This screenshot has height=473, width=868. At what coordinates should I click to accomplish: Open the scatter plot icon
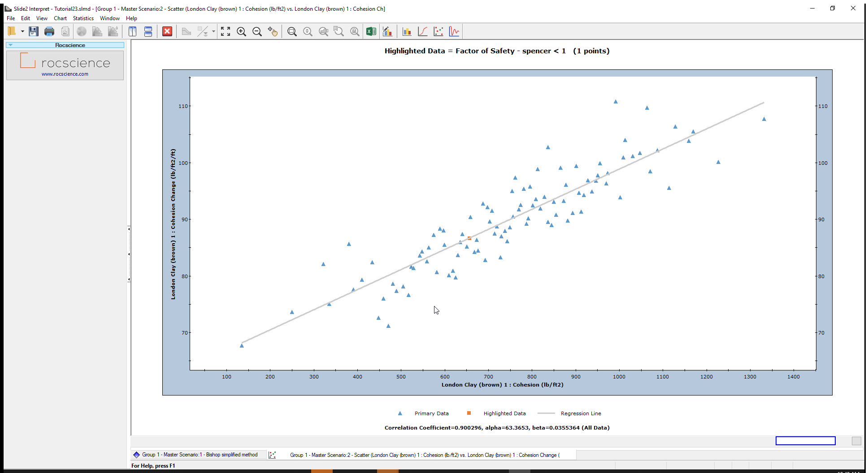click(438, 31)
